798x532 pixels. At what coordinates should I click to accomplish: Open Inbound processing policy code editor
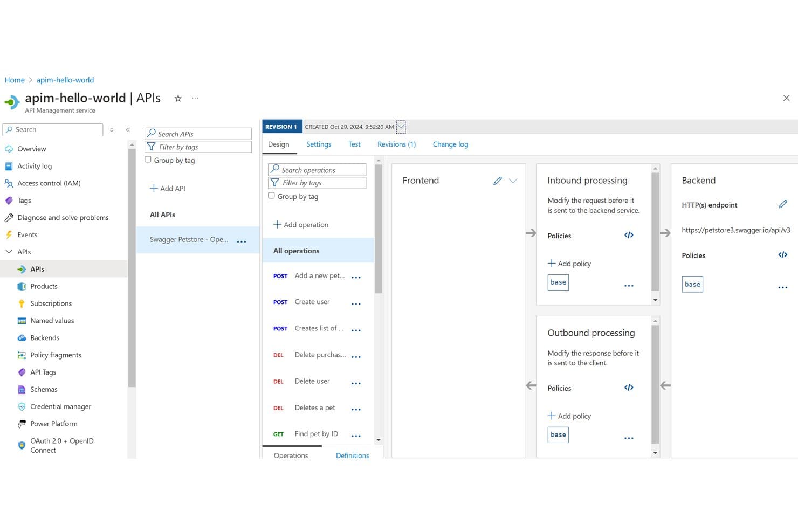click(x=629, y=235)
